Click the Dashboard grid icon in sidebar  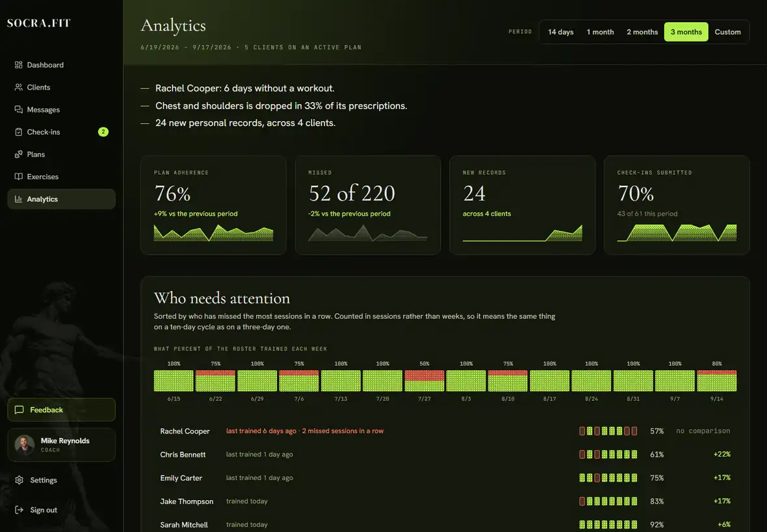[x=19, y=64]
